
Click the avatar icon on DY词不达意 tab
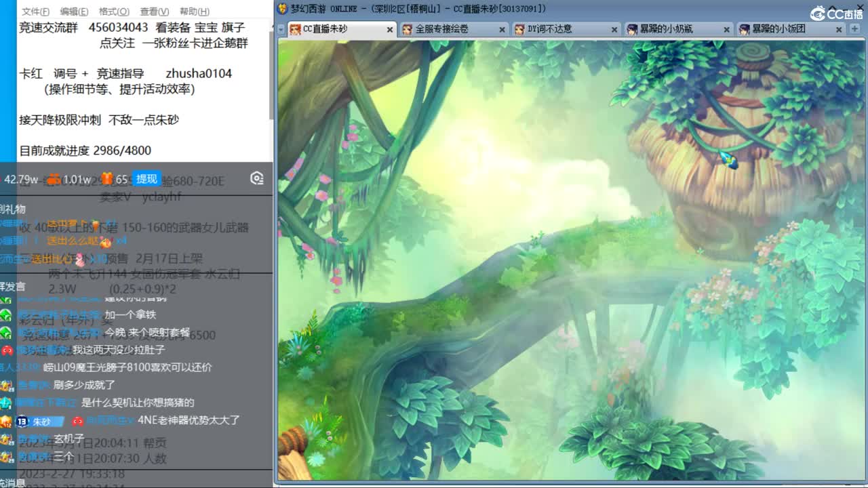coord(519,29)
